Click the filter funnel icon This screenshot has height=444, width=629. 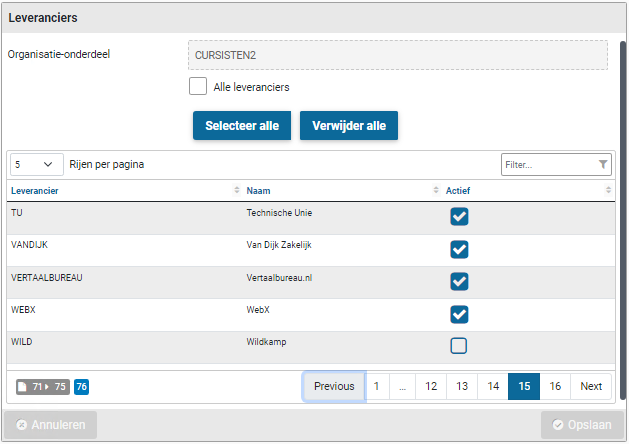coord(602,165)
